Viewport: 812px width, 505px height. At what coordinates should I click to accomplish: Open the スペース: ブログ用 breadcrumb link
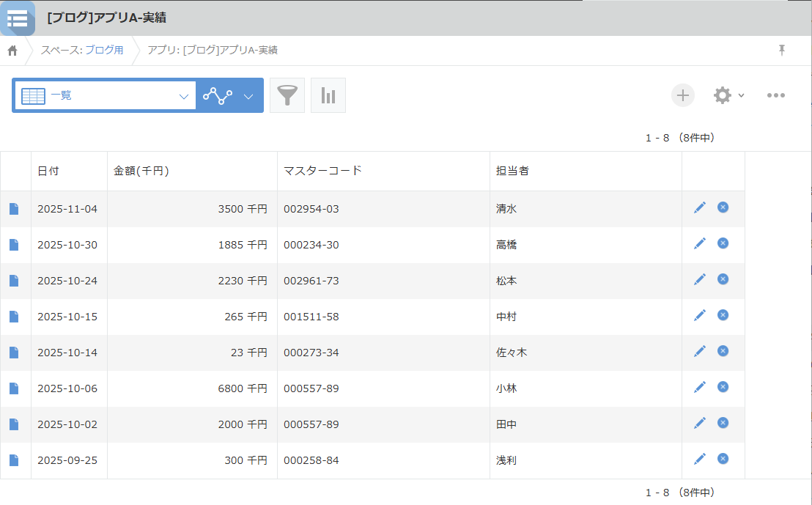pos(82,51)
